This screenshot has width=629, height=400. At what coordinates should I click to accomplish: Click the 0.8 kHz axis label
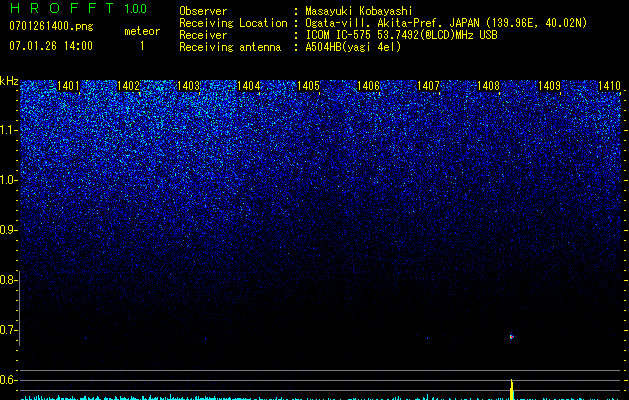pyautogui.click(x=8, y=280)
